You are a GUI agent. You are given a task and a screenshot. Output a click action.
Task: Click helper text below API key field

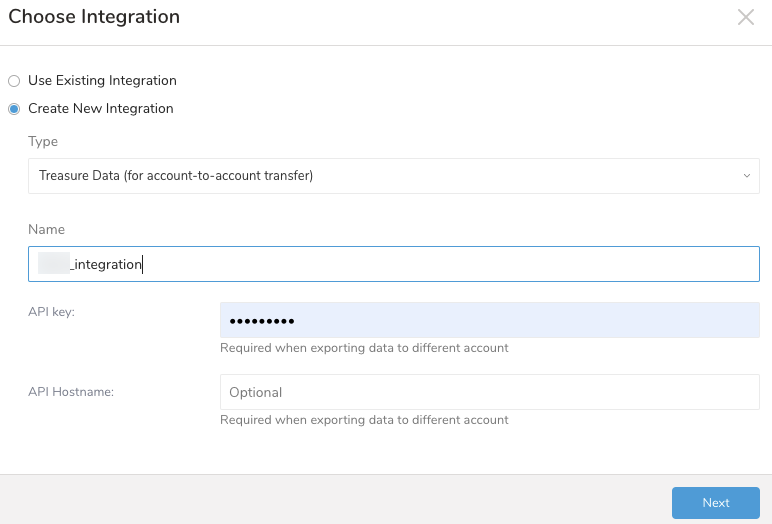(x=364, y=348)
